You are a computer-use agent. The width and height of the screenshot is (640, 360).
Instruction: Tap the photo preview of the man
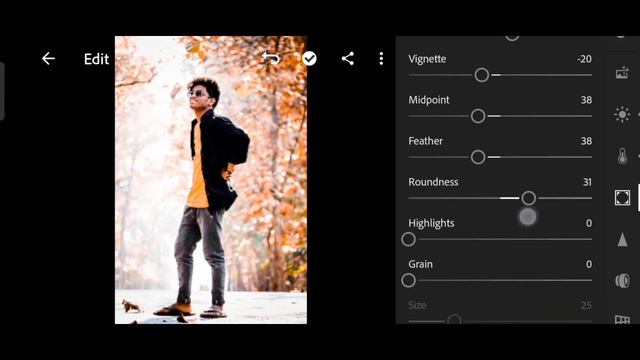(x=211, y=180)
